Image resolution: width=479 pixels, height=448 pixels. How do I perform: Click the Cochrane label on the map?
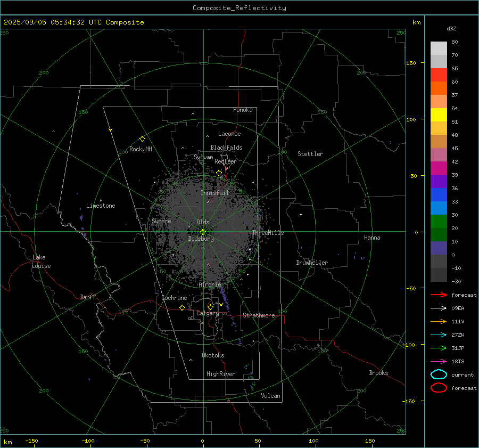174,298
